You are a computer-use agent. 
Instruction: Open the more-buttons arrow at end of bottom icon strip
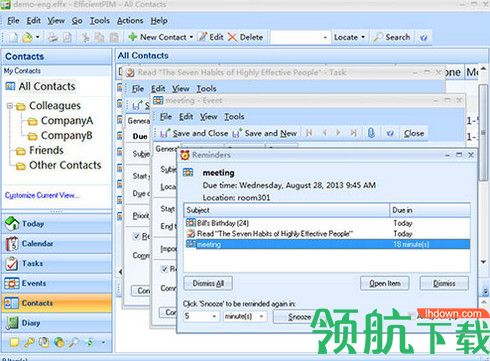pos(104,342)
